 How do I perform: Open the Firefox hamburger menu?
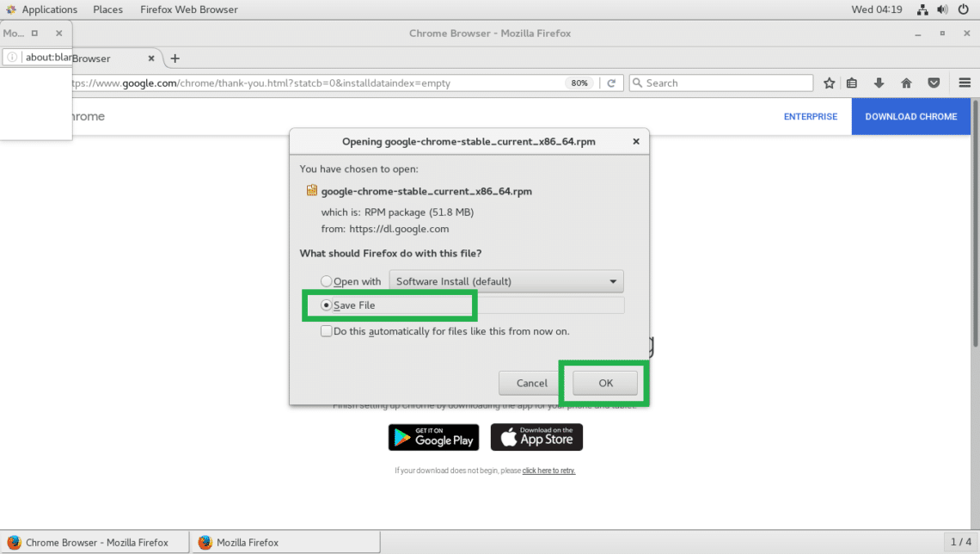coord(965,83)
